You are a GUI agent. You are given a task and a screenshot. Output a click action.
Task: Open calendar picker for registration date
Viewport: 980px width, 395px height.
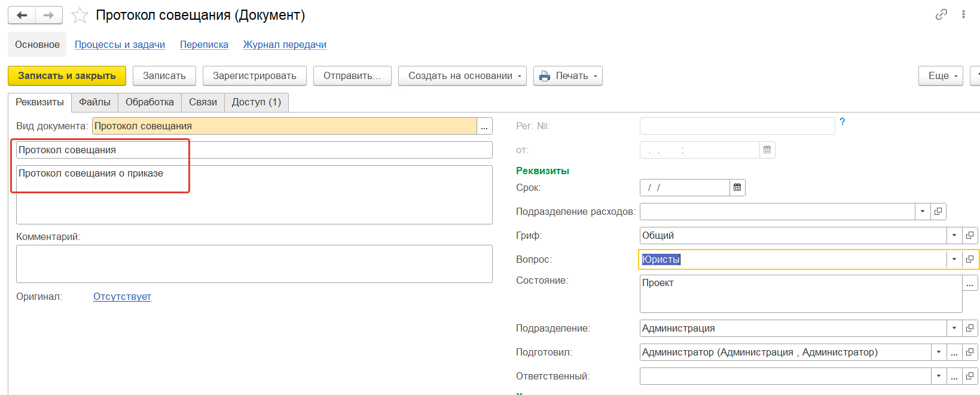click(x=767, y=150)
